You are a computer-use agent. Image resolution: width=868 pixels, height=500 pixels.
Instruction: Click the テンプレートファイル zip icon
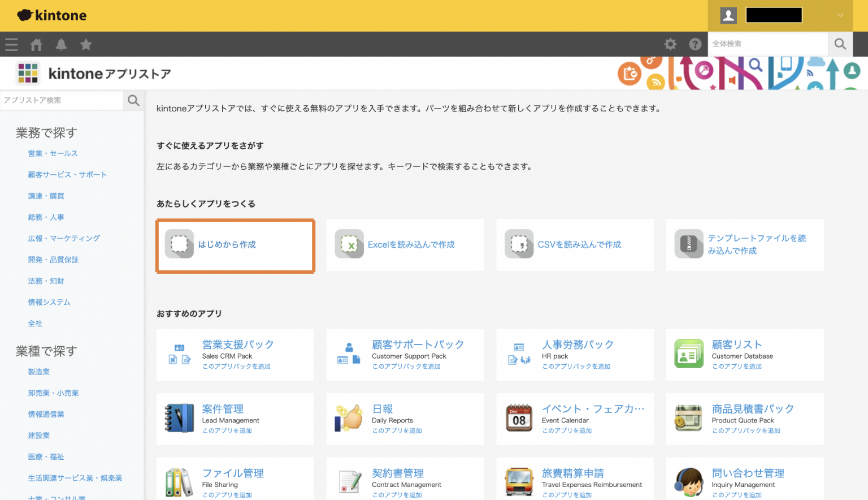tap(689, 244)
